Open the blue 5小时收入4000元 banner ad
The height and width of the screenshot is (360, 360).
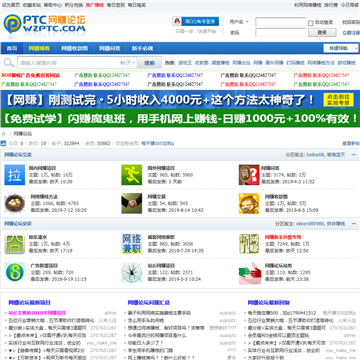coord(180,100)
